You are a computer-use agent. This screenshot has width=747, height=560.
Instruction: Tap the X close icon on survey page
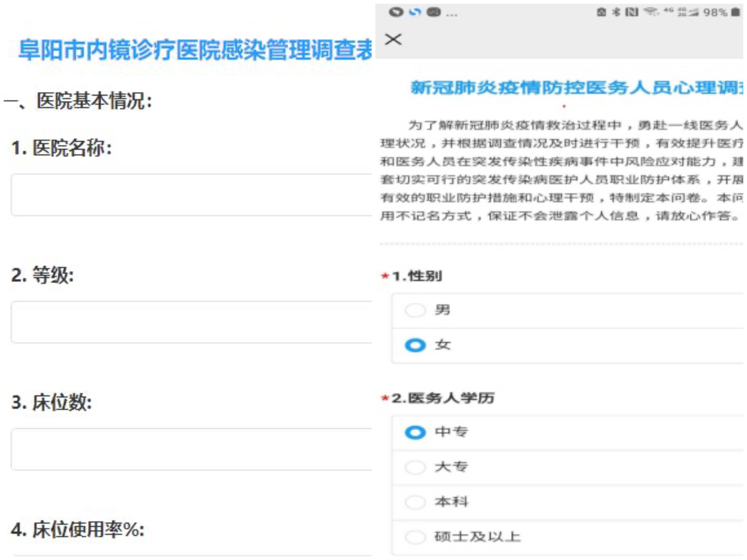393,39
